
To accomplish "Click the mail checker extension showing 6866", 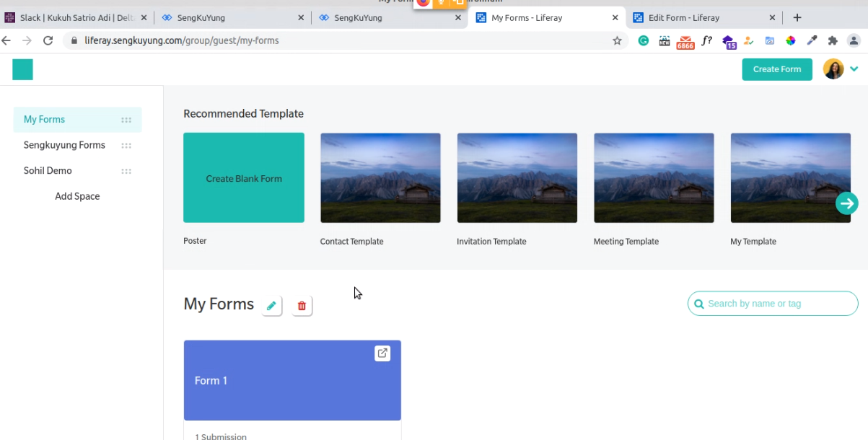I will tap(685, 42).
